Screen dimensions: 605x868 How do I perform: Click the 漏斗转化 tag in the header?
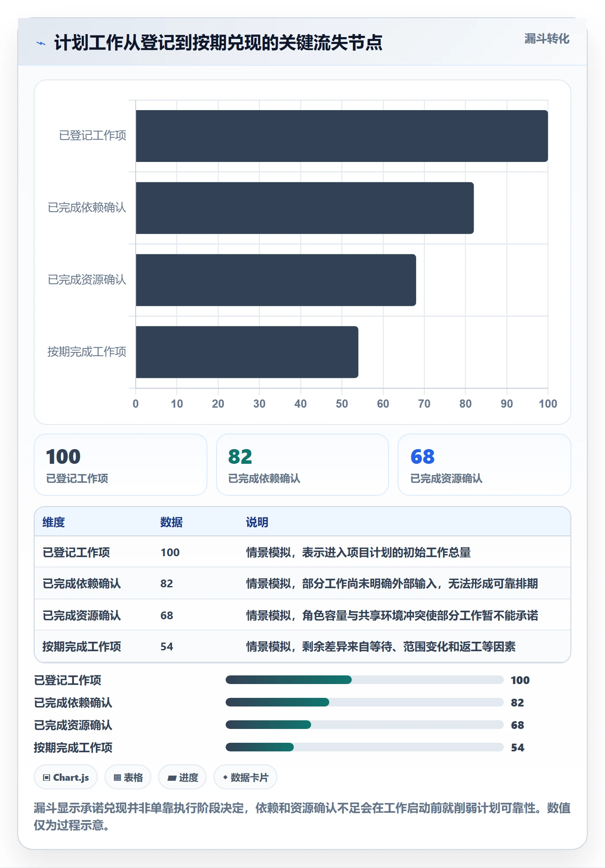(x=547, y=39)
